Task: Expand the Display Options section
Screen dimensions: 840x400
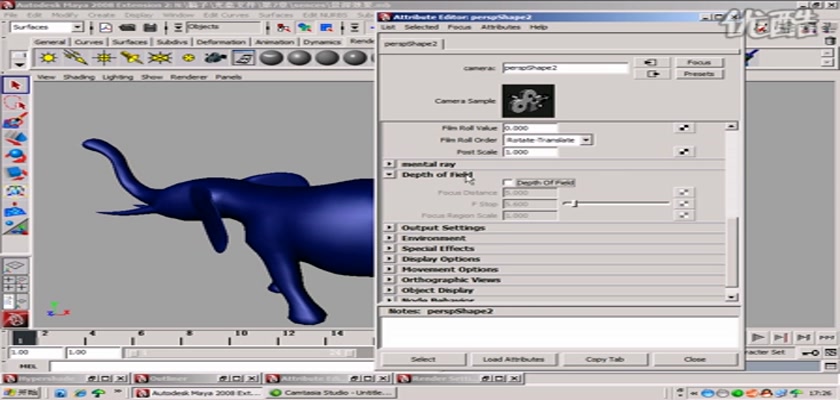Action: 389,259
